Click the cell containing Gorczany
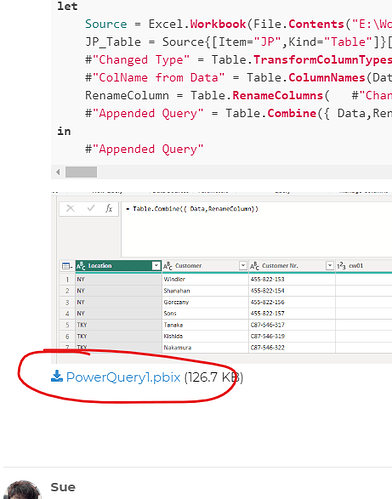Viewport: 392px width, 499px height. pyautogui.click(x=205, y=302)
